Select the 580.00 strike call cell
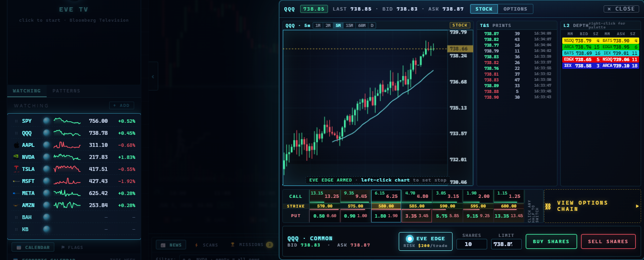This screenshot has height=260, width=644. coord(386,195)
